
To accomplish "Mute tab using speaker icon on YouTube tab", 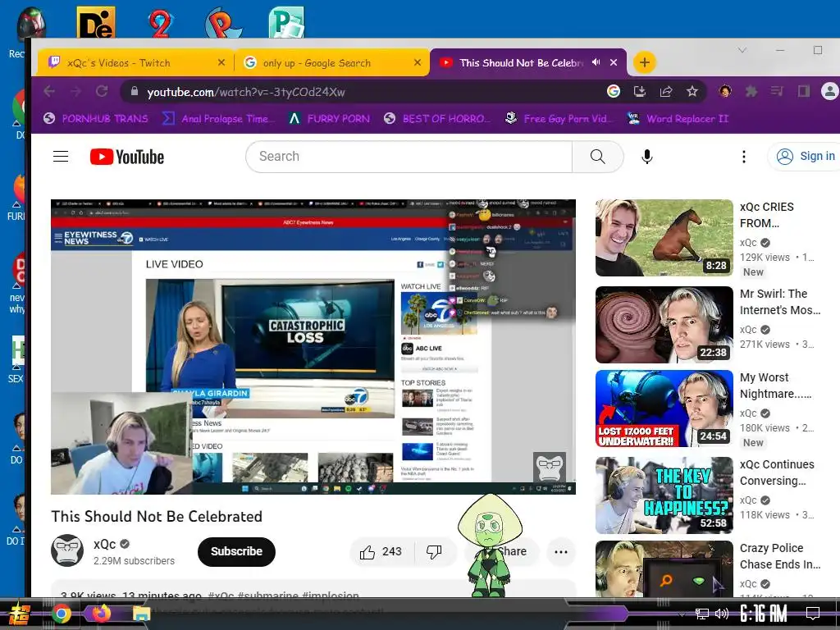I will click(596, 62).
